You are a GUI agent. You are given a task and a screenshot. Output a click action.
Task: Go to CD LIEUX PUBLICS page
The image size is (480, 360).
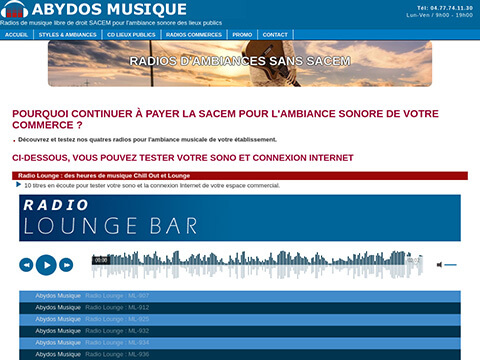click(x=131, y=35)
